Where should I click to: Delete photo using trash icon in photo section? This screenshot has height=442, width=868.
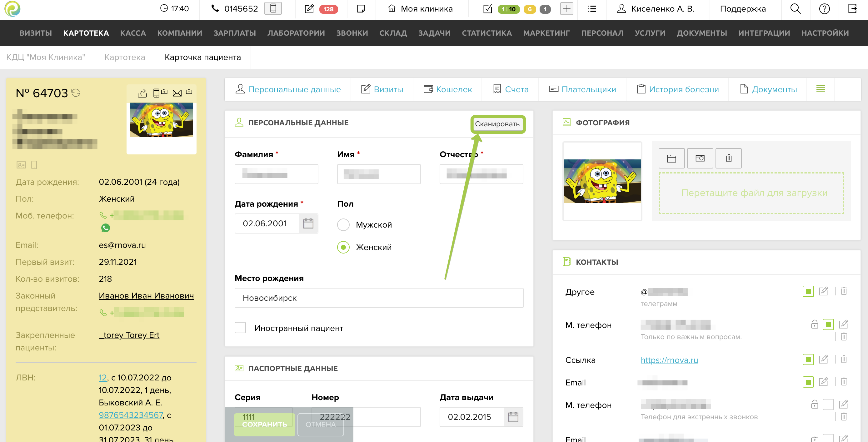coord(729,158)
